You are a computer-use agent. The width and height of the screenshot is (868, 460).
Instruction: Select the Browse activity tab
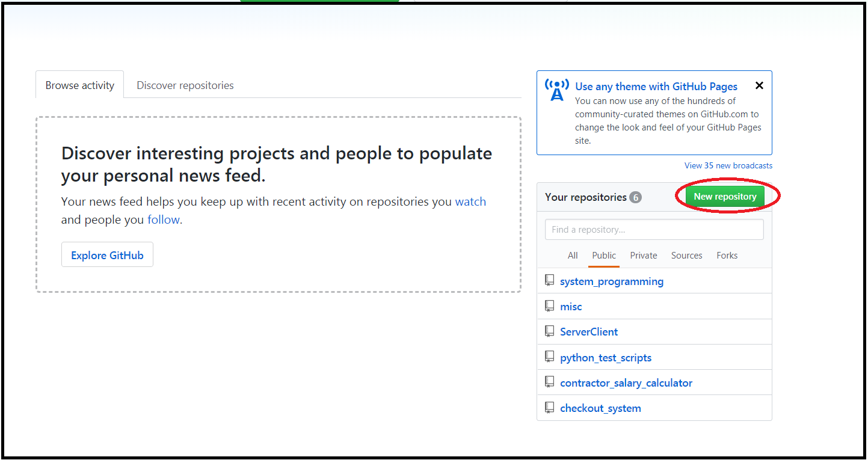[x=79, y=85]
